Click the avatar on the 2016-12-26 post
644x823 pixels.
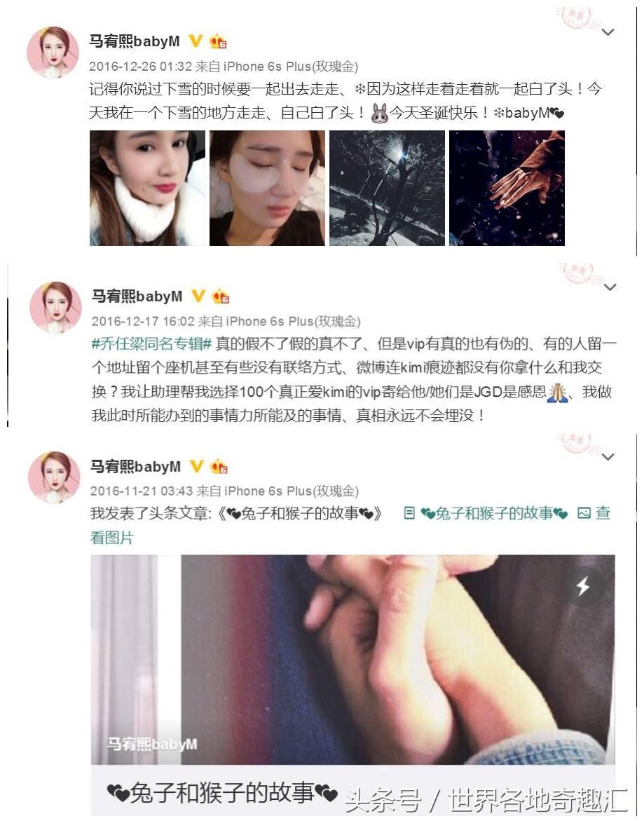(53, 53)
